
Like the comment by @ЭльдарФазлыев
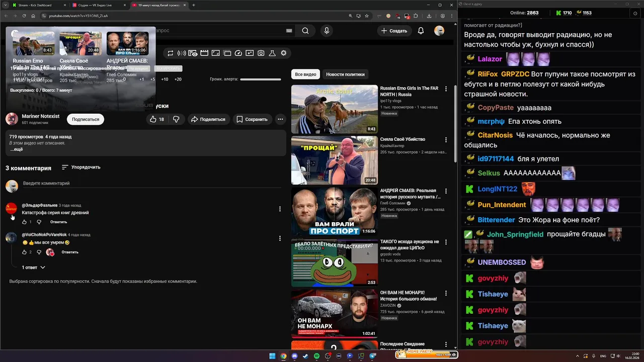click(24, 222)
